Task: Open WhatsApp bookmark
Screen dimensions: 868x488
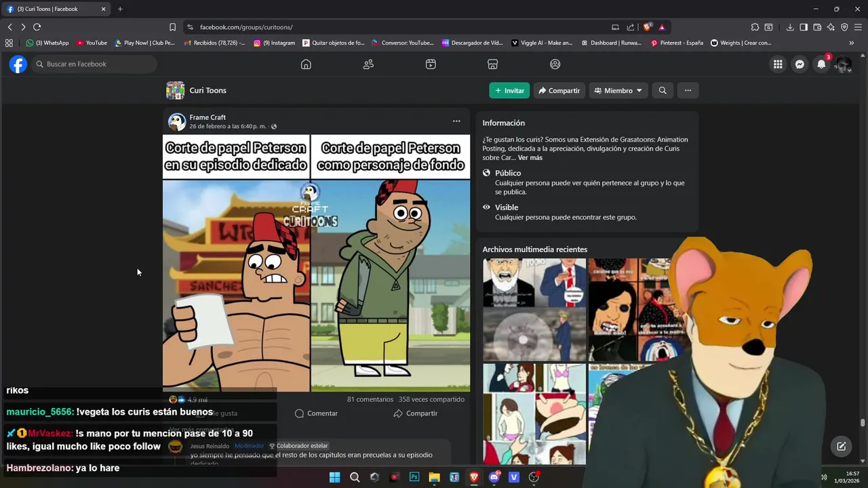Action: pos(47,43)
